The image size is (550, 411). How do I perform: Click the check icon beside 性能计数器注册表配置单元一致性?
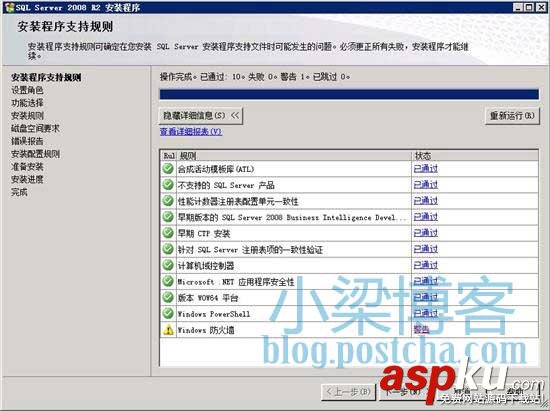[x=168, y=201]
